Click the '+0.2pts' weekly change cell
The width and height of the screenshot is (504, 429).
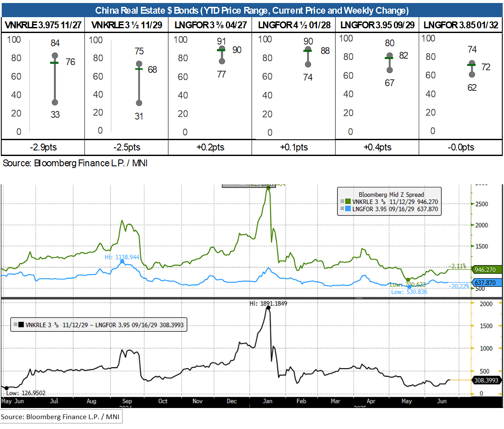point(210,147)
